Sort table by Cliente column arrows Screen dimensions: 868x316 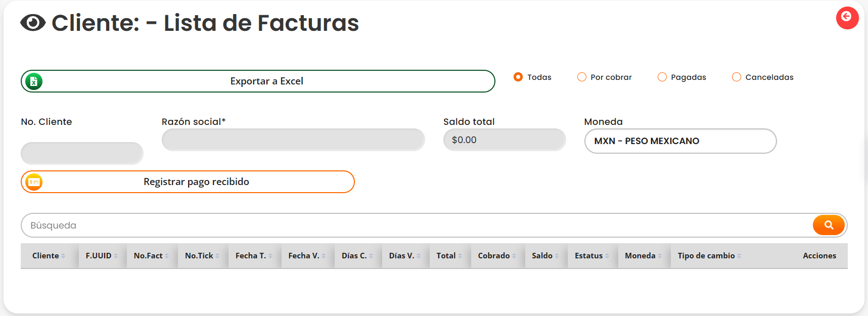[63, 256]
